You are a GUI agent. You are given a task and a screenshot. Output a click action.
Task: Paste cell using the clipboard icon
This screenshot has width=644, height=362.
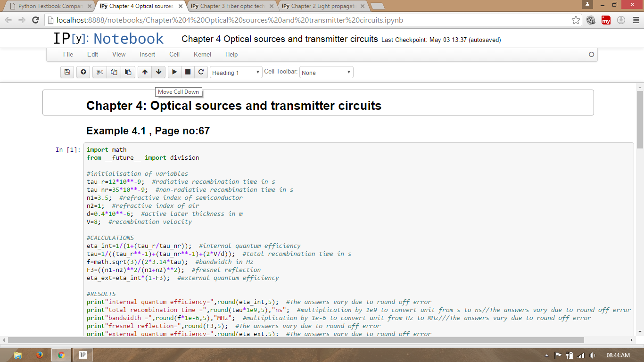pyautogui.click(x=128, y=72)
